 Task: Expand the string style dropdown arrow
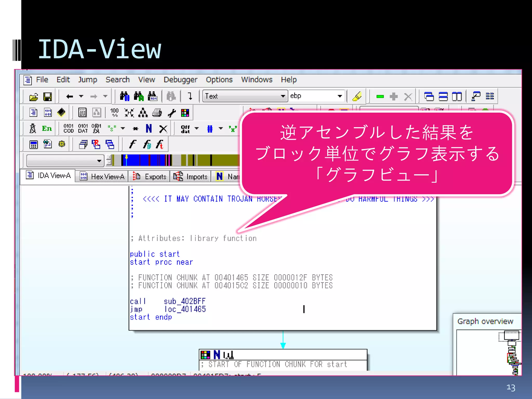(123, 128)
